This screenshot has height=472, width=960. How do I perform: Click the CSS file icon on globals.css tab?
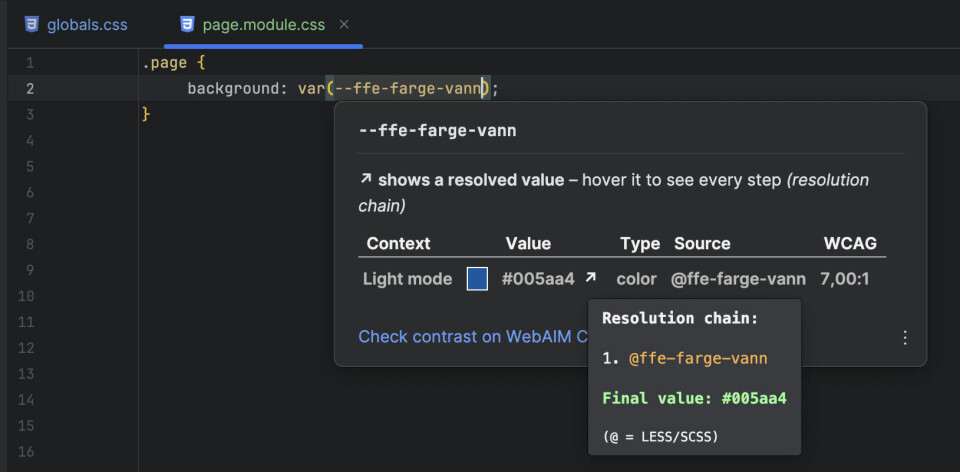pyautogui.click(x=31, y=24)
